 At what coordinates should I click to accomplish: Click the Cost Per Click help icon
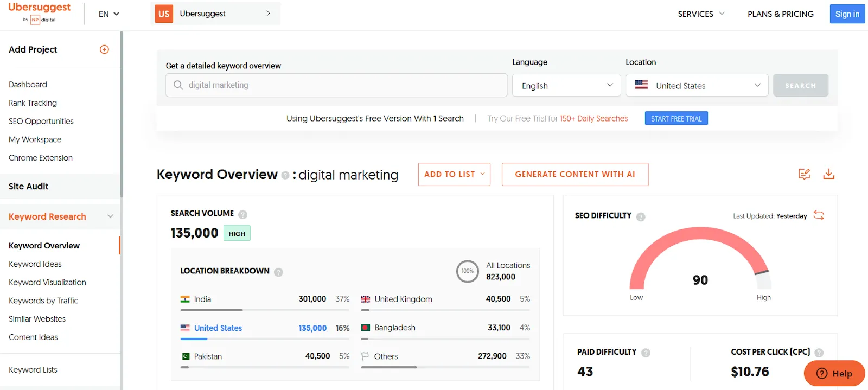[x=819, y=353]
